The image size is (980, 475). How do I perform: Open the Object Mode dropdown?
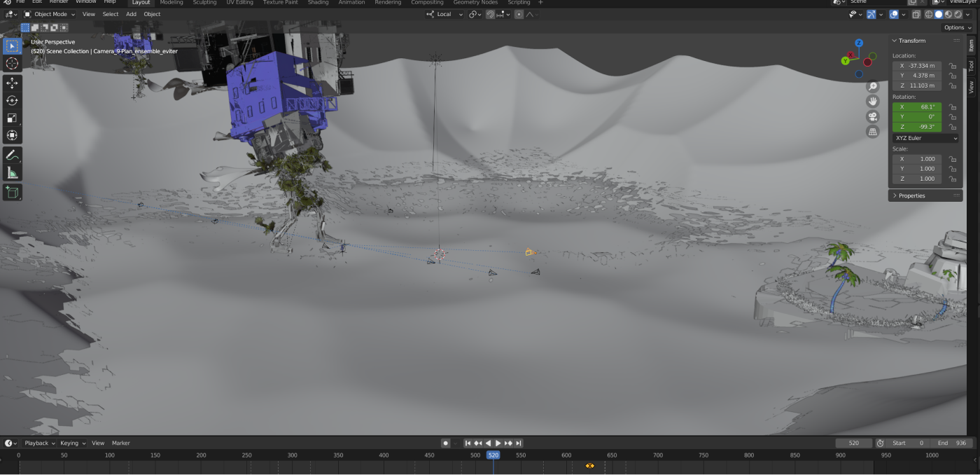coord(49,14)
